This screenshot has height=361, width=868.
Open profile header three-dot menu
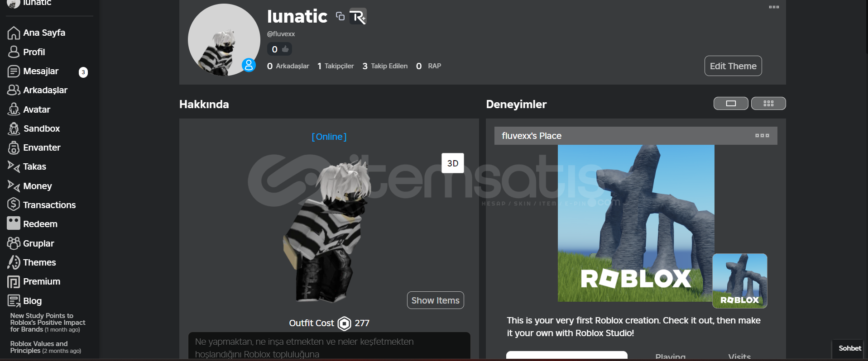[x=774, y=7]
